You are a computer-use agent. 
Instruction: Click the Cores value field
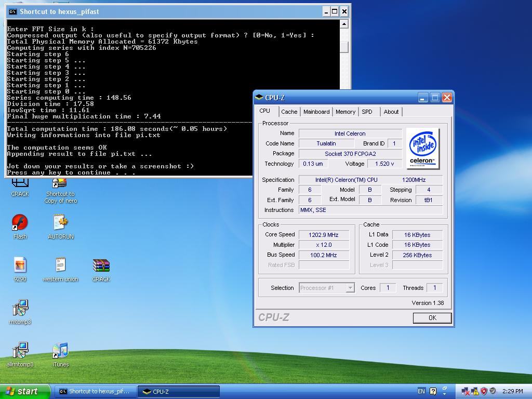(388, 288)
